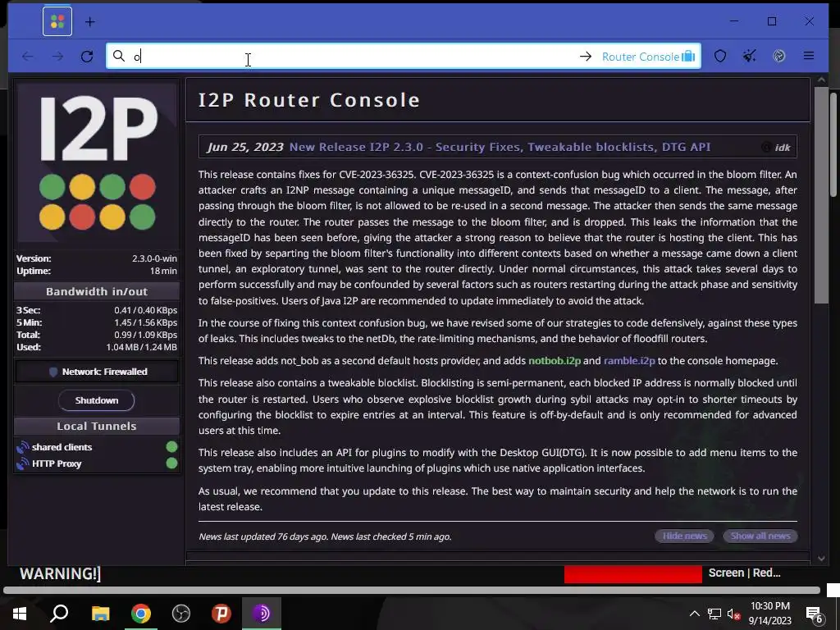Click green status dot for HTTP Proxy
This screenshot has width=840, height=630.
pyautogui.click(x=171, y=463)
